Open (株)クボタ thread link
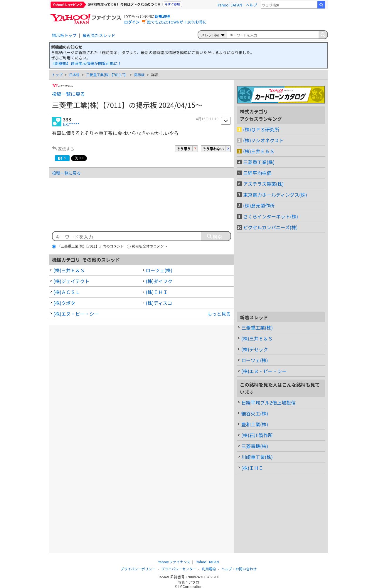Image resolution: width=377 pixels, height=588 pixels. [x=64, y=303]
